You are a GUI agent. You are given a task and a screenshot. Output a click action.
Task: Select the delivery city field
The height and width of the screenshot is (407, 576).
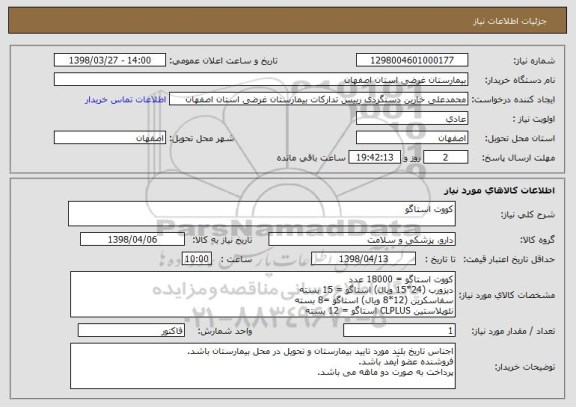click(110, 138)
